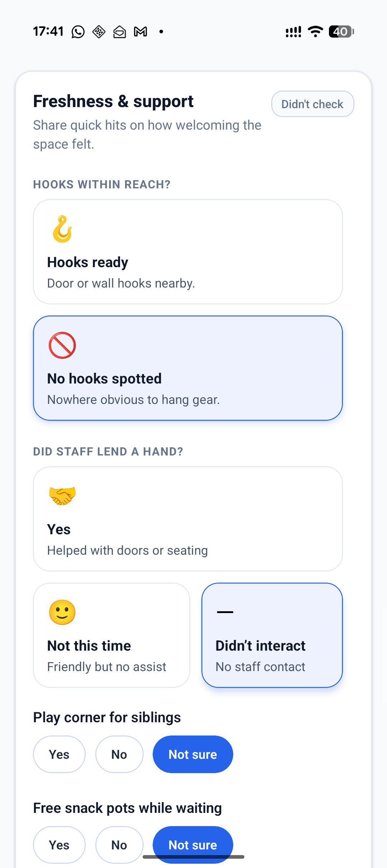Deselect the No hooks spotted option
The image size is (387, 868).
tap(188, 367)
